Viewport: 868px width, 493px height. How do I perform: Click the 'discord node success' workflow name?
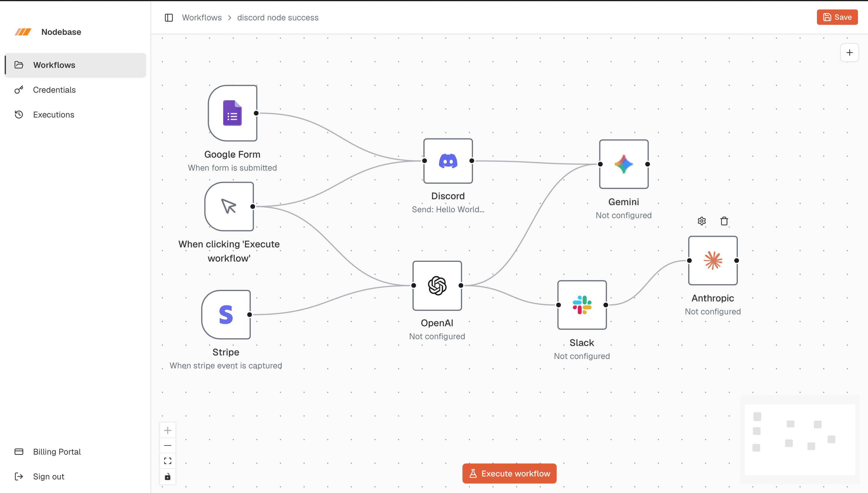tap(278, 18)
